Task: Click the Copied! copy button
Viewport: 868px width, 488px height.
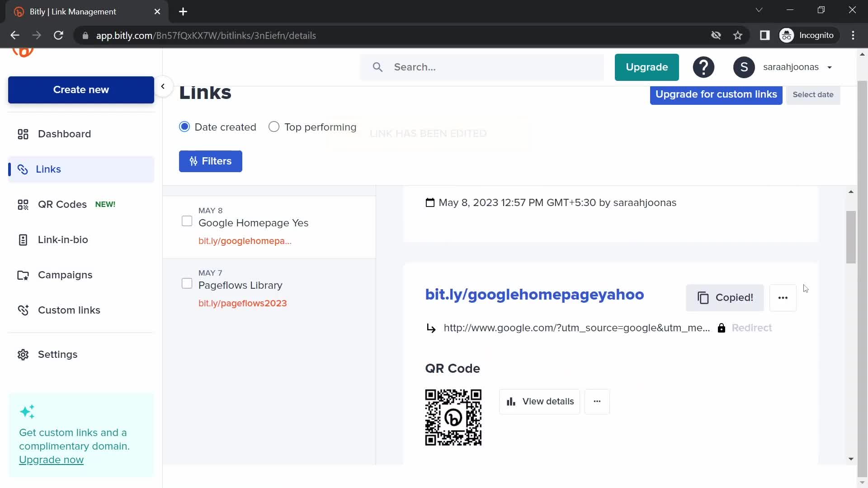Action: 725,298
